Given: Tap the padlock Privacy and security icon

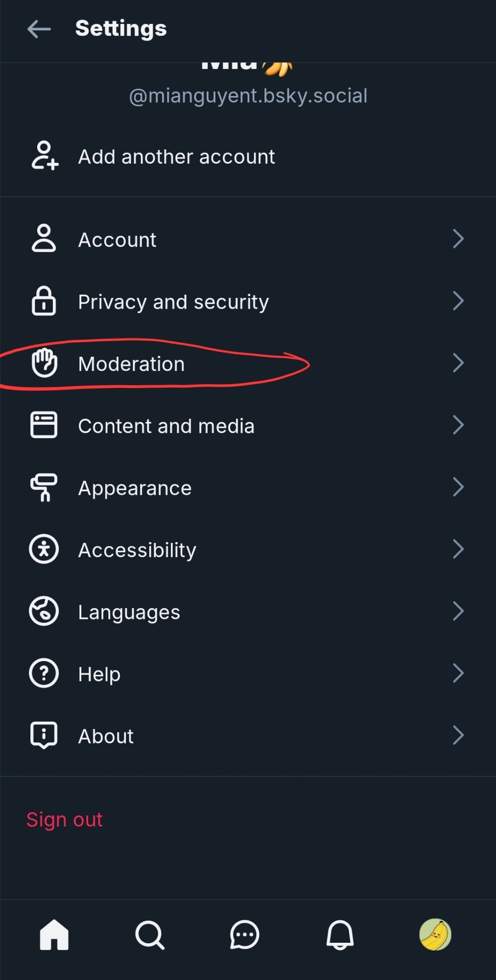Looking at the screenshot, I should tap(44, 301).
